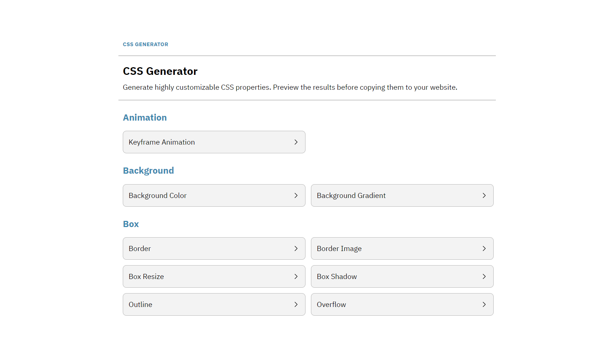
Task: Click the arrow icon beside Outline
Action: click(x=296, y=304)
